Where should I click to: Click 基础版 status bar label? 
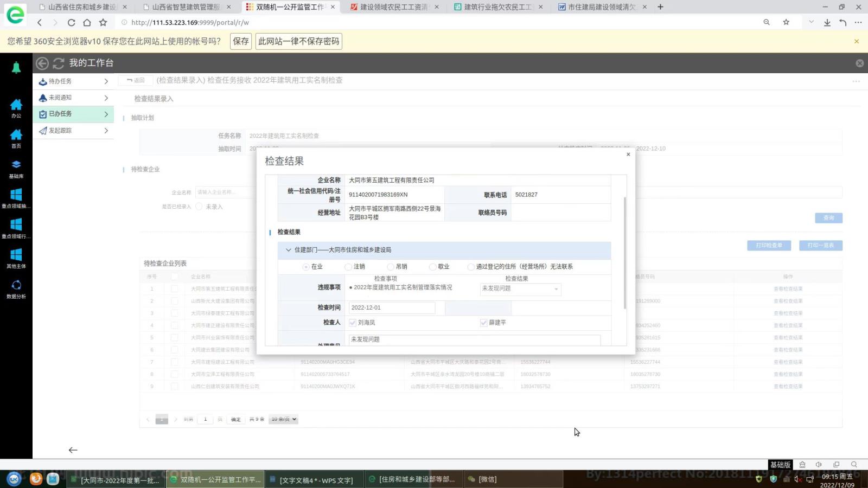(781, 465)
